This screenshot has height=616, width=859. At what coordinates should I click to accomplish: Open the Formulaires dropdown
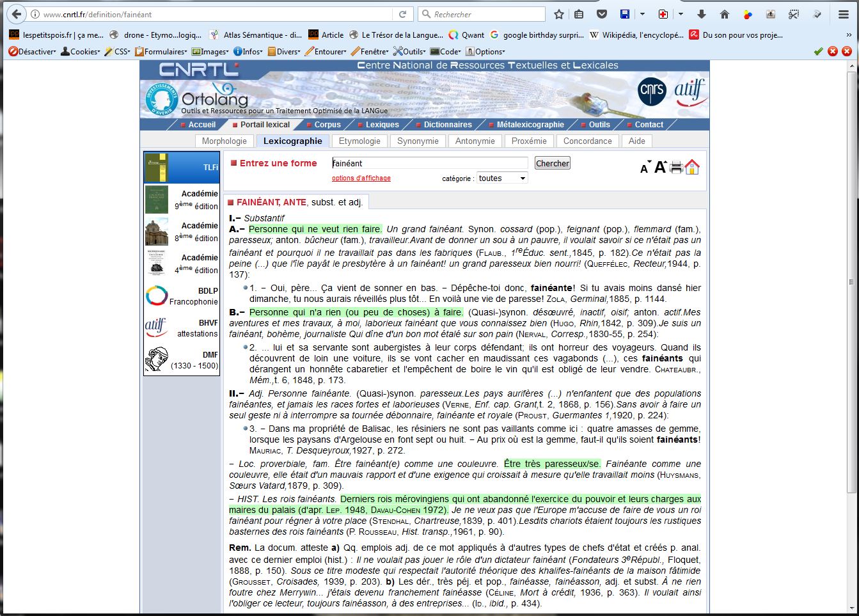tap(161, 51)
